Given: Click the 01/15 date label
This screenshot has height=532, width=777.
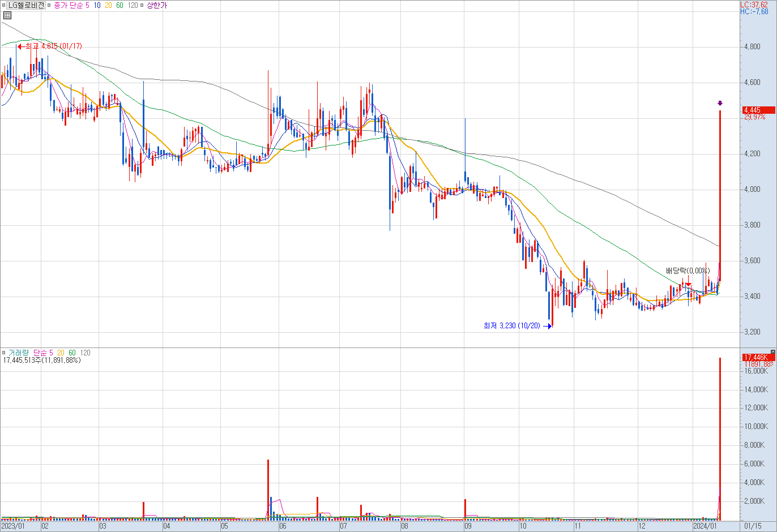Looking at the screenshot, I should [x=753, y=526].
